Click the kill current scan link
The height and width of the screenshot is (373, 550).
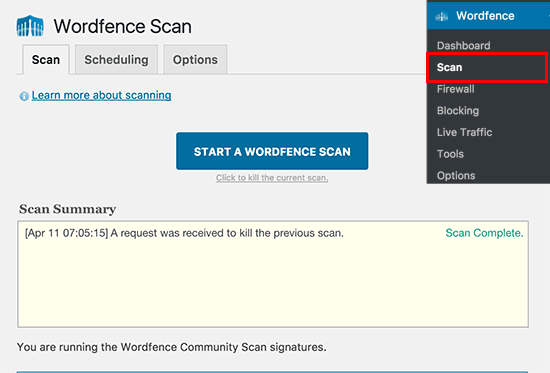tap(272, 178)
